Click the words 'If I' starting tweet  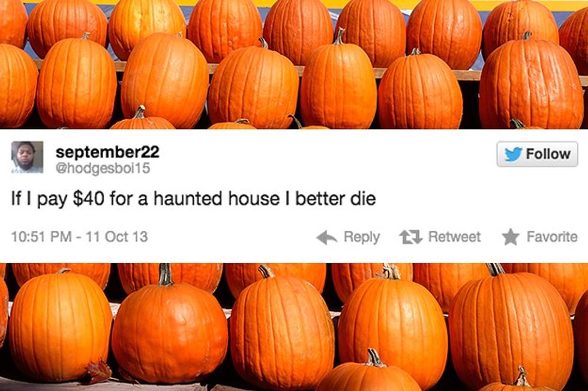22,198
